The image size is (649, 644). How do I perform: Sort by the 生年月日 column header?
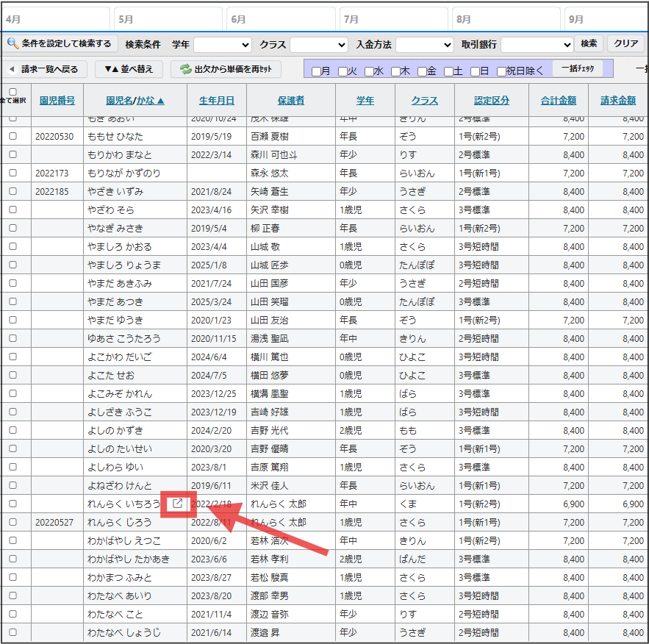coord(217,101)
